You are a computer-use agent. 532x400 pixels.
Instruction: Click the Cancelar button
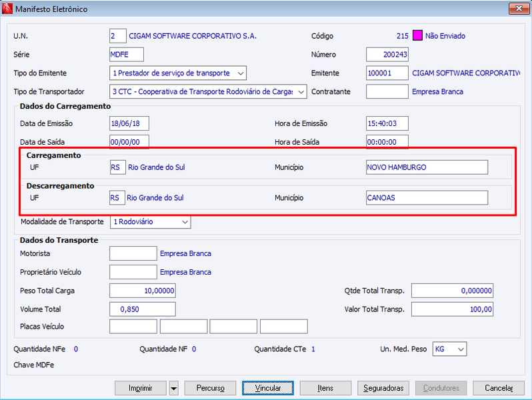[499, 388]
